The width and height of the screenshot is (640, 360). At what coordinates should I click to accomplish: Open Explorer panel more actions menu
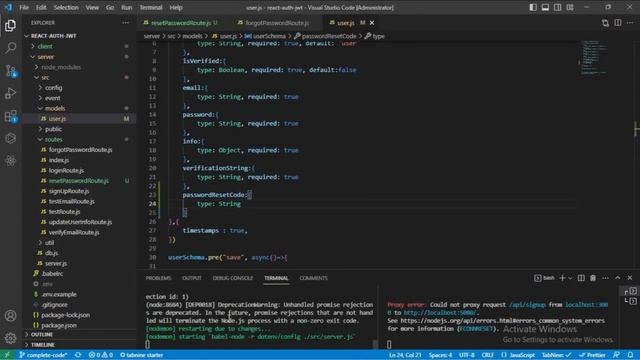coord(125,23)
